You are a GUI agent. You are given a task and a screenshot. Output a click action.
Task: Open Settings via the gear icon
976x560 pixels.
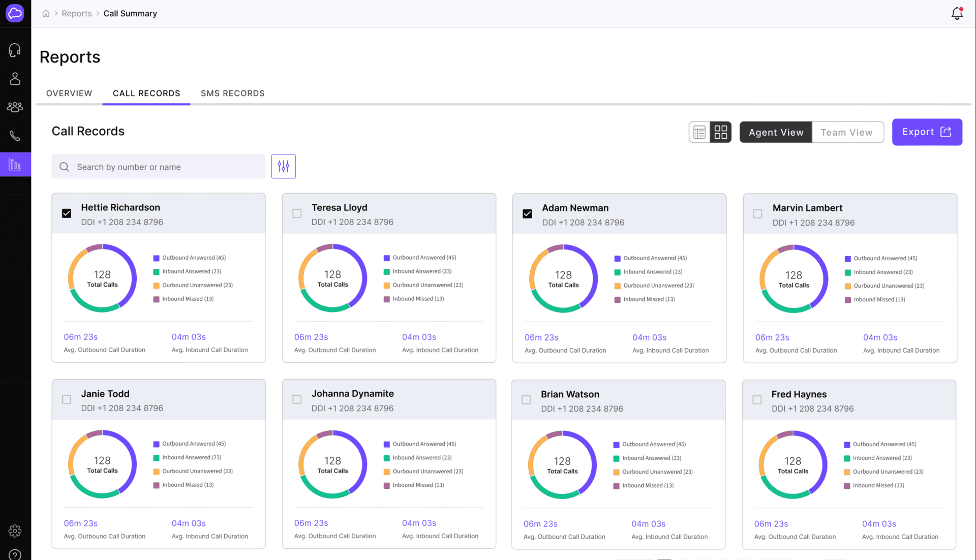click(15, 531)
